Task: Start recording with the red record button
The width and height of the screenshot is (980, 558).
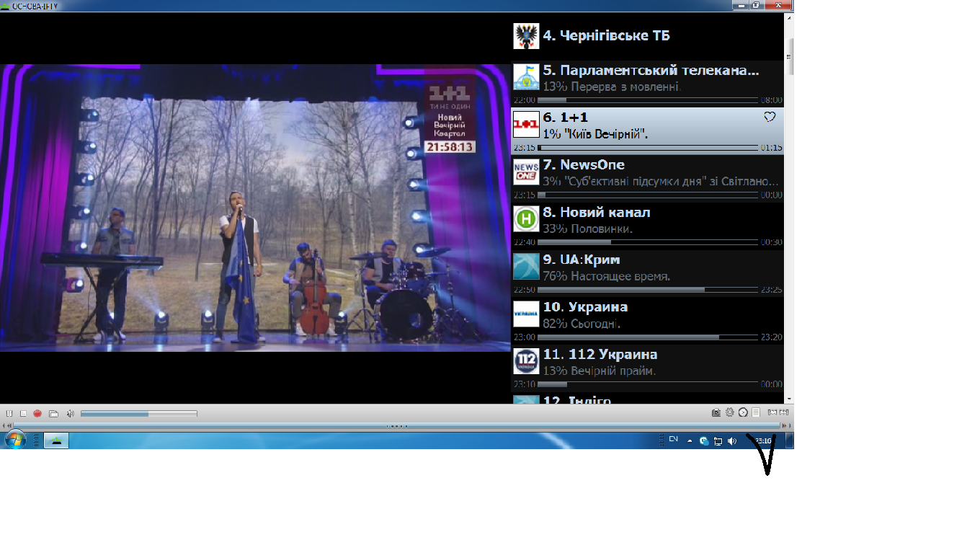Action: 37,413
